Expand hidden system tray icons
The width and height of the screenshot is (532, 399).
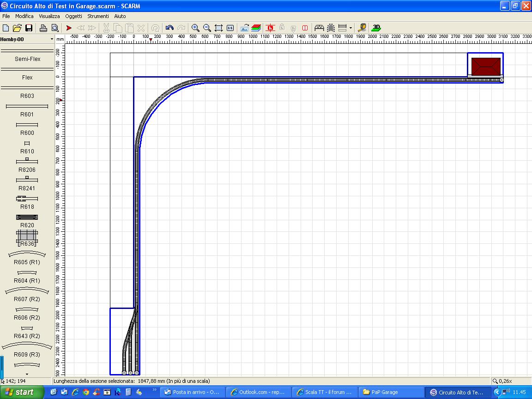(497, 392)
